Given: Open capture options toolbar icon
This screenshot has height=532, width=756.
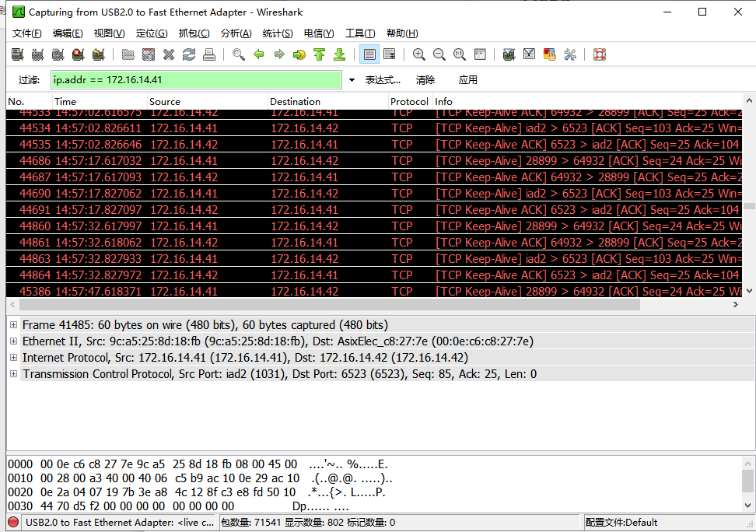Looking at the screenshot, I should pyautogui.click(x=37, y=54).
